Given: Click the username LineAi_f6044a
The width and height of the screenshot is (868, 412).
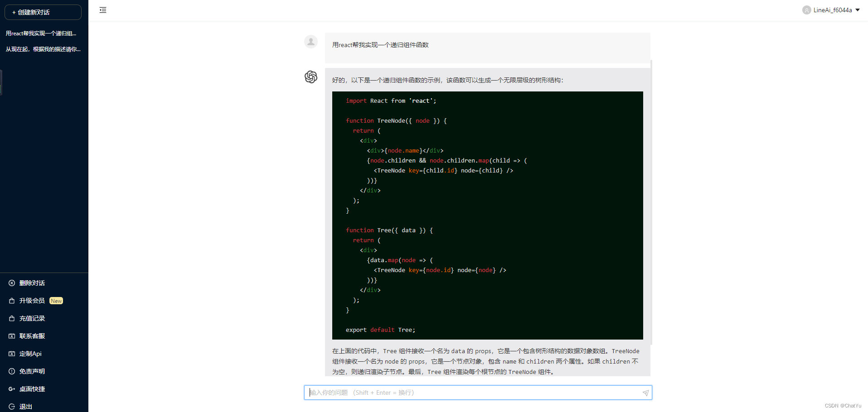Looking at the screenshot, I should (833, 10).
